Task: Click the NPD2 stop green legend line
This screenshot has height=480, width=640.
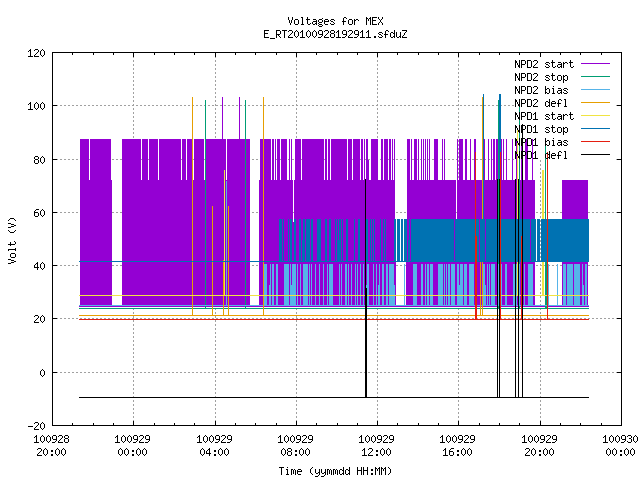Action: pos(595,77)
